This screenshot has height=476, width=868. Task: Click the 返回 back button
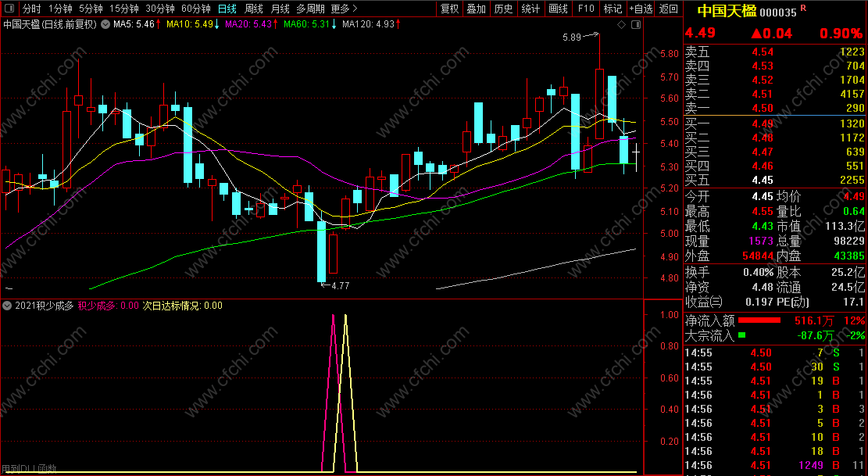coord(669,9)
